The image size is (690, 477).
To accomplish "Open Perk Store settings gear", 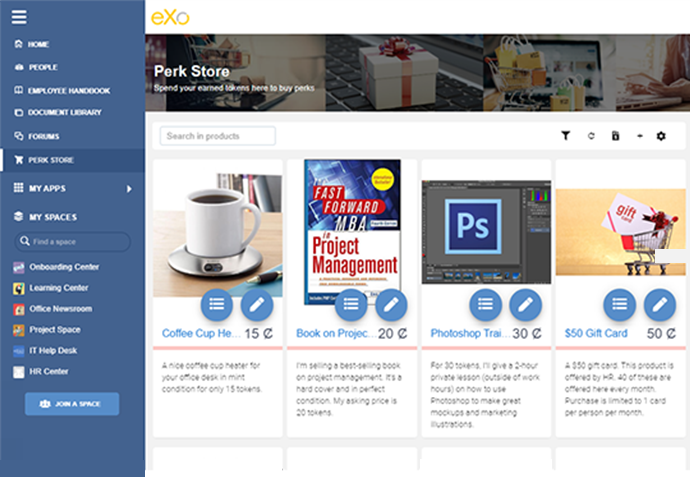I will click(661, 136).
